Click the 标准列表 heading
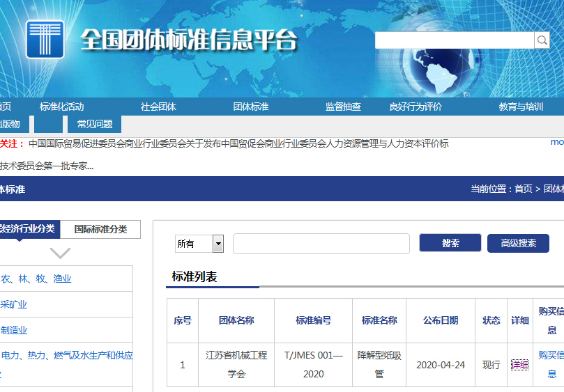The image size is (564, 392). click(x=195, y=276)
